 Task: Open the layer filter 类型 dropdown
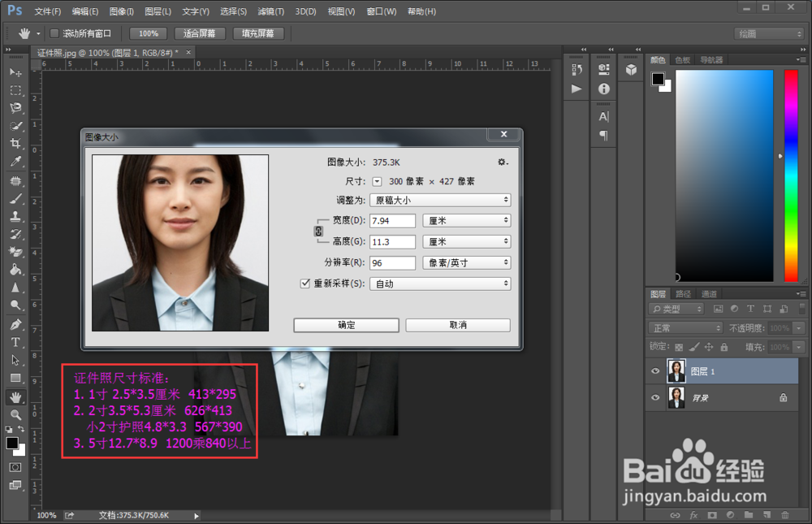pyautogui.click(x=676, y=309)
